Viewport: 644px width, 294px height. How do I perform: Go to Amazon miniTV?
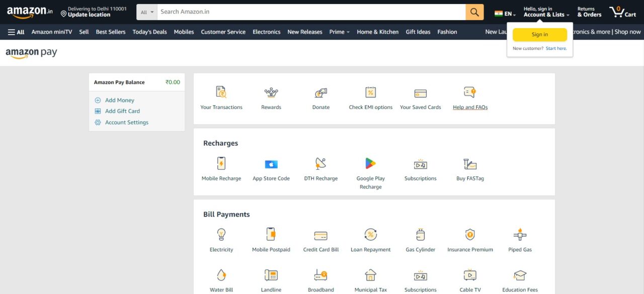tap(52, 32)
